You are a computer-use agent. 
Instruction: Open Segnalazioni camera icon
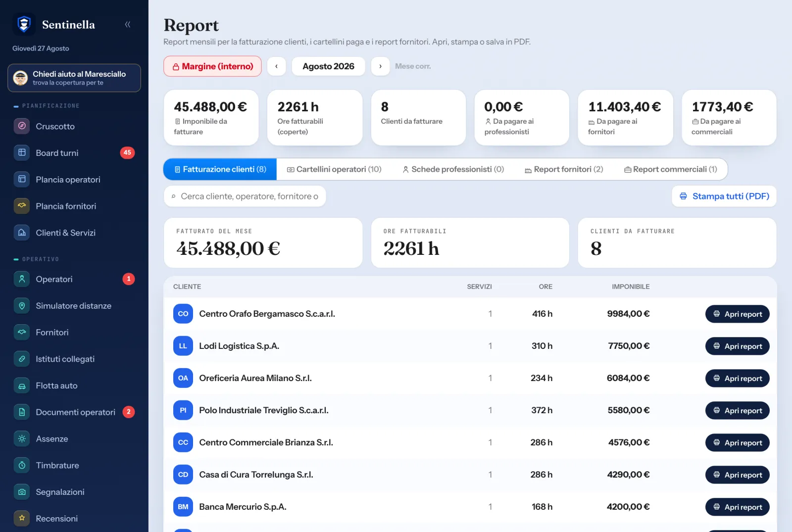click(22, 492)
